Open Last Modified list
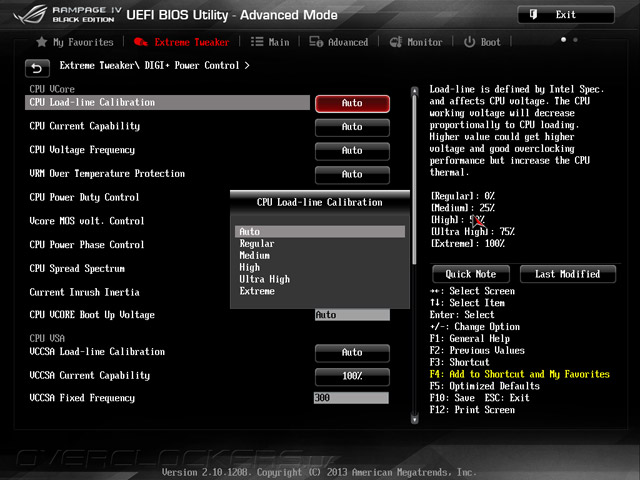 point(567,274)
